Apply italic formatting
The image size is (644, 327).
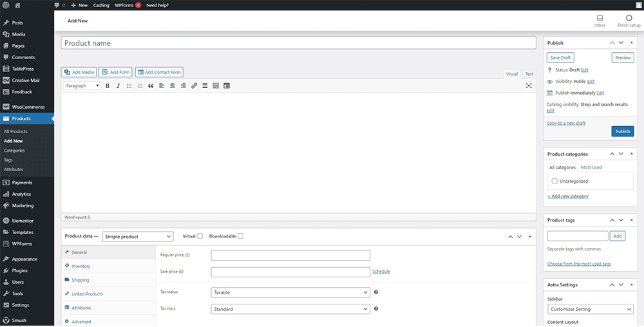(118, 86)
